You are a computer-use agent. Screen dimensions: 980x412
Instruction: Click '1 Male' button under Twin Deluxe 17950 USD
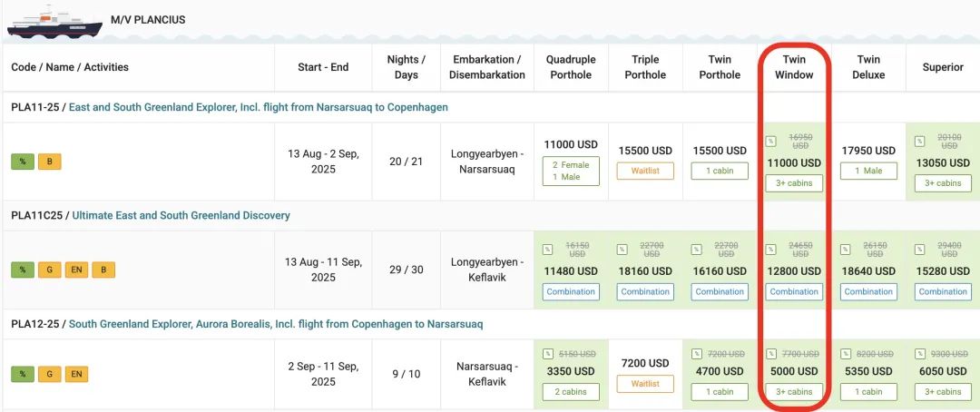click(868, 171)
